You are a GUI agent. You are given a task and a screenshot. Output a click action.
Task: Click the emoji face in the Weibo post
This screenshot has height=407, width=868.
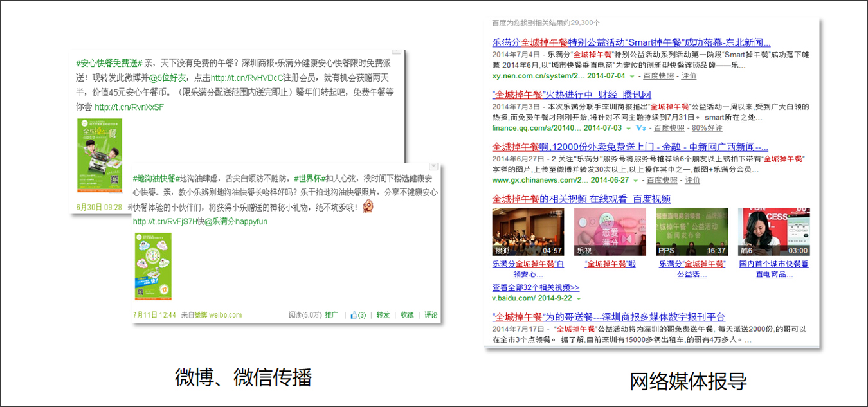pyautogui.click(x=368, y=206)
